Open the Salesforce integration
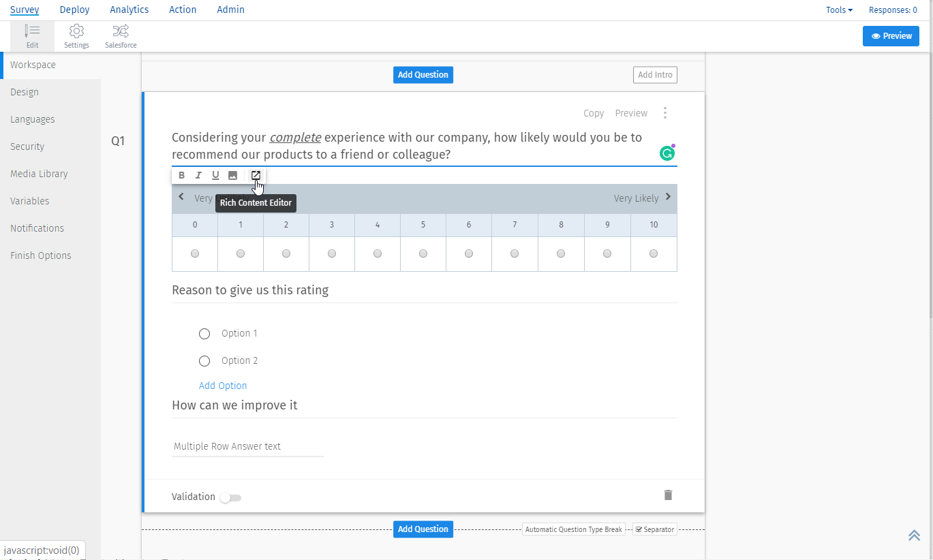 tap(120, 35)
